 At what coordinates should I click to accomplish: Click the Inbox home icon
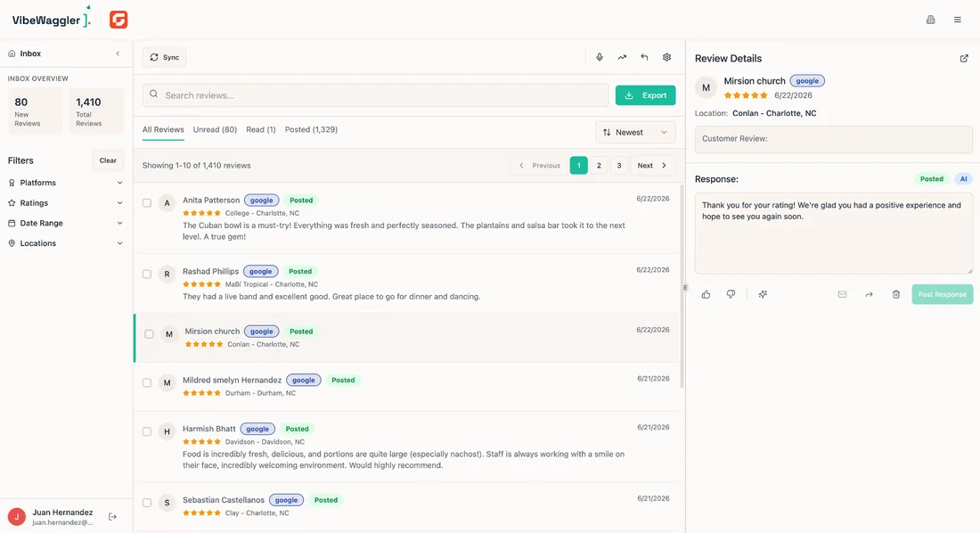coord(12,53)
